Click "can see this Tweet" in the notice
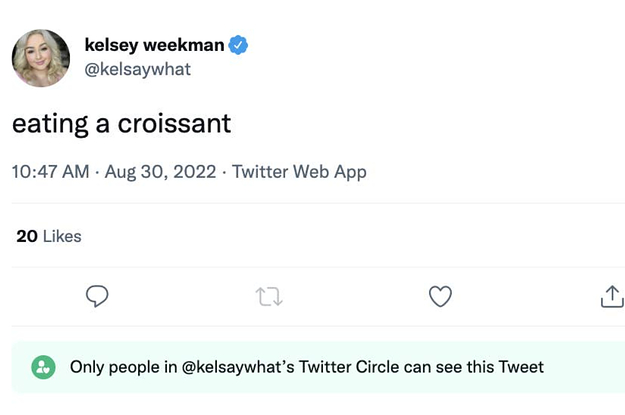625x415 pixels. tap(478, 367)
